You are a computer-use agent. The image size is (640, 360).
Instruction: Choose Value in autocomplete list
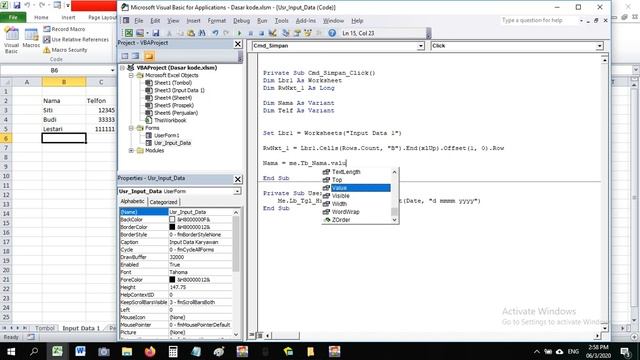tap(356, 188)
